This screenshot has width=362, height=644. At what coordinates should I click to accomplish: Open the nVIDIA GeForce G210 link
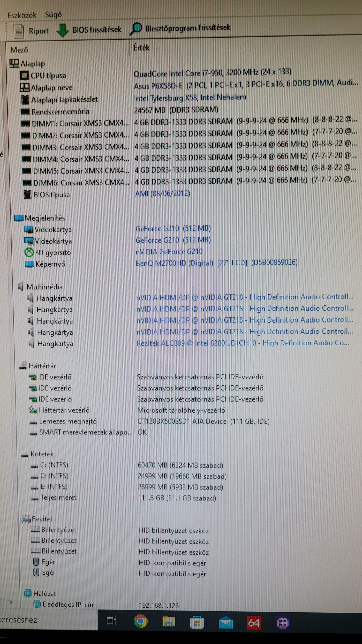pos(169,252)
